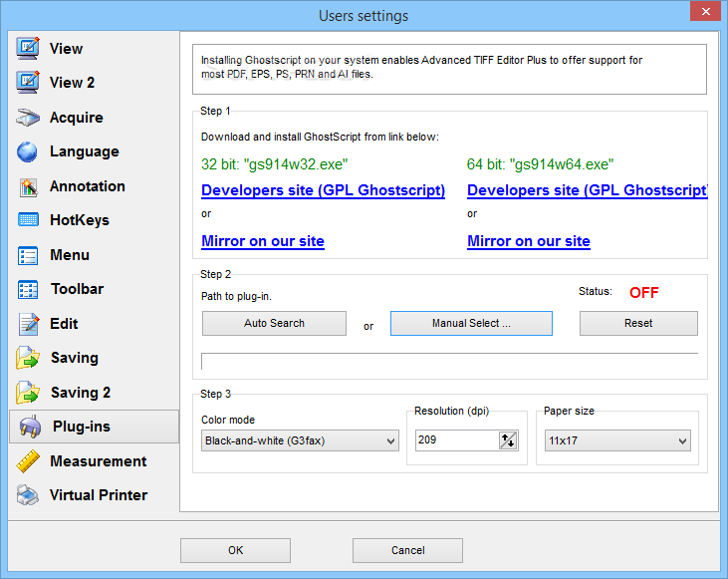Click the Virtual Printer icon
Image resolution: width=728 pixels, height=579 pixels.
click(28, 495)
